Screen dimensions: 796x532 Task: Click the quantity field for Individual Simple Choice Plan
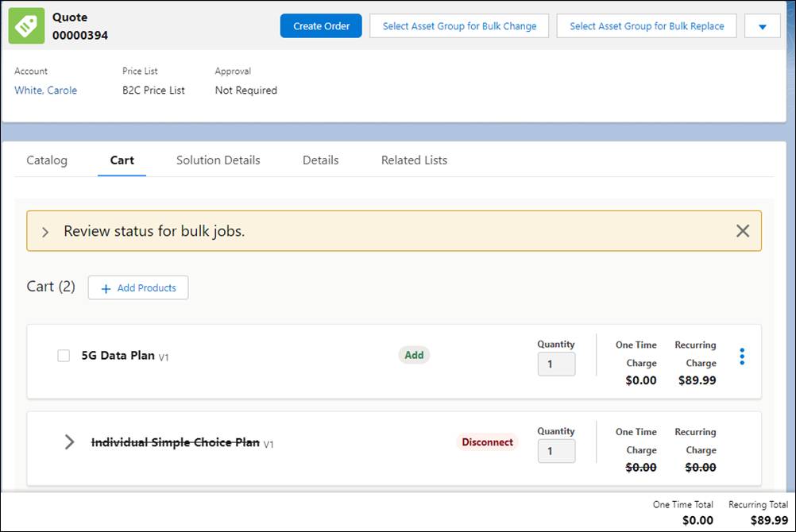(x=555, y=451)
